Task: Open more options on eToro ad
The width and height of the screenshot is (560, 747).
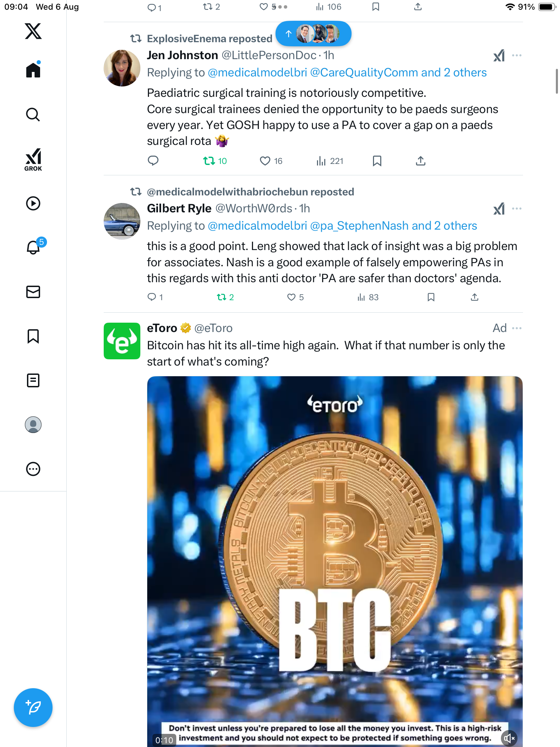Action: click(516, 328)
